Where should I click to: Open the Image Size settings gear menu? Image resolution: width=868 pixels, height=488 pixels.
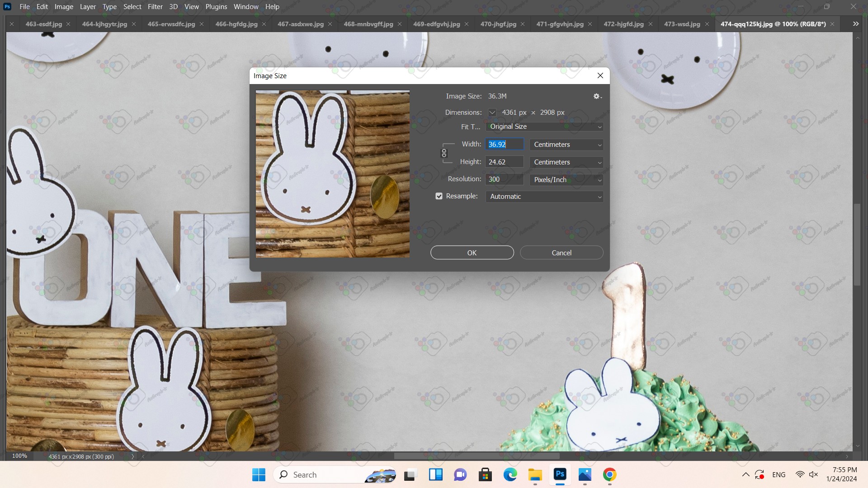coord(597,96)
